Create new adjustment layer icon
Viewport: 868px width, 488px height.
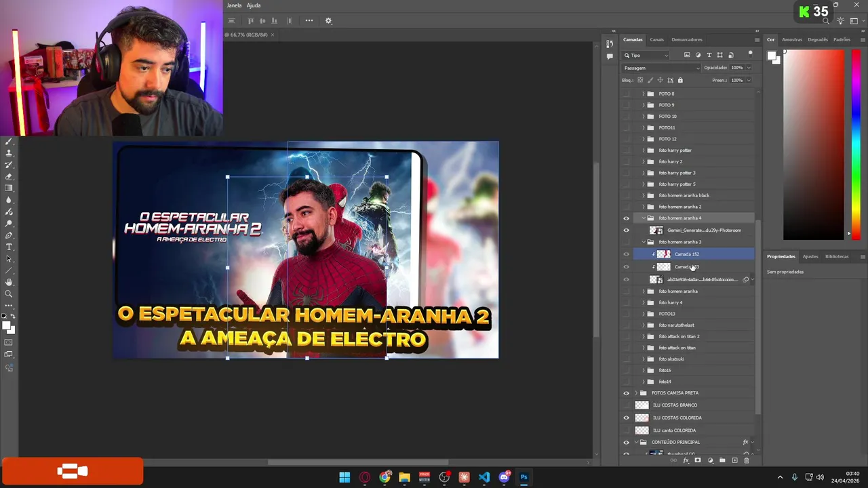[710, 460]
